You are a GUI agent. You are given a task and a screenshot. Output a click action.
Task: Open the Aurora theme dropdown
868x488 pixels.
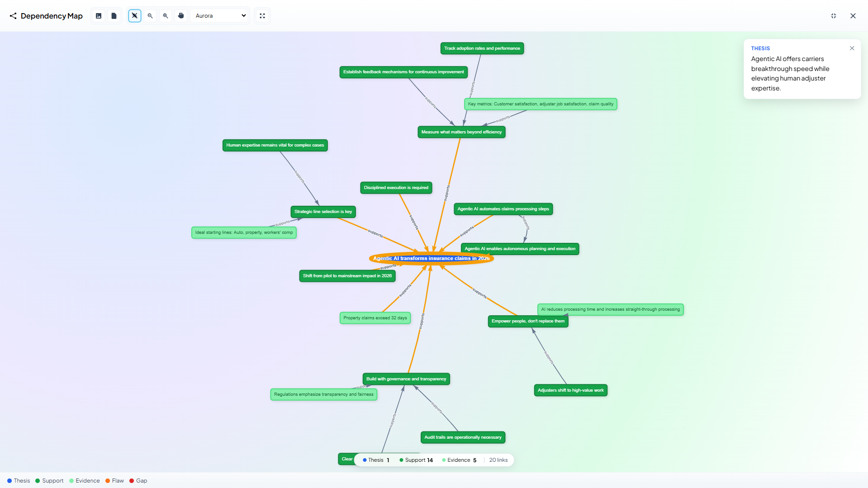(219, 15)
